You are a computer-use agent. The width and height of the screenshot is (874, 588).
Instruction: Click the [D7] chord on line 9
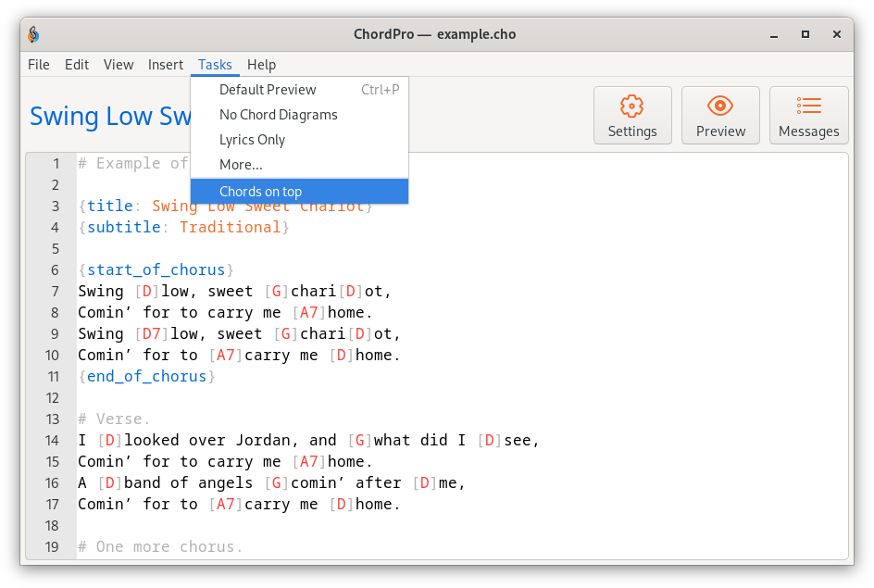click(152, 334)
